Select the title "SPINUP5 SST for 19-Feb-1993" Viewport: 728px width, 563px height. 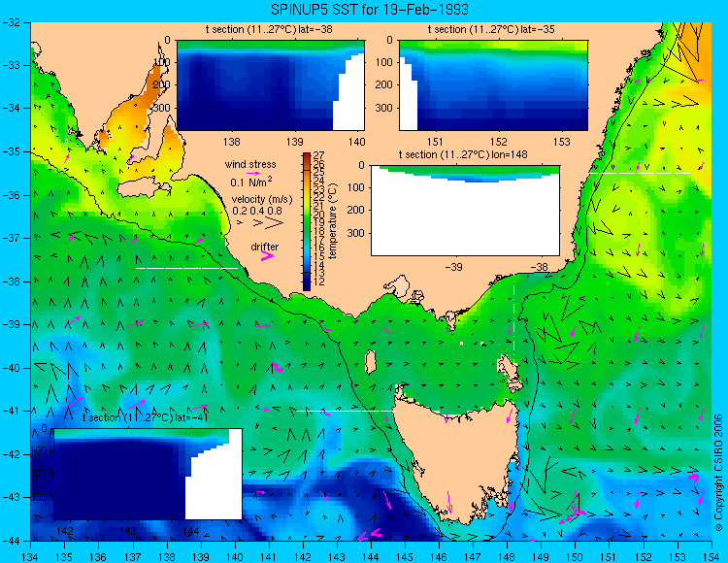coord(370,9)
